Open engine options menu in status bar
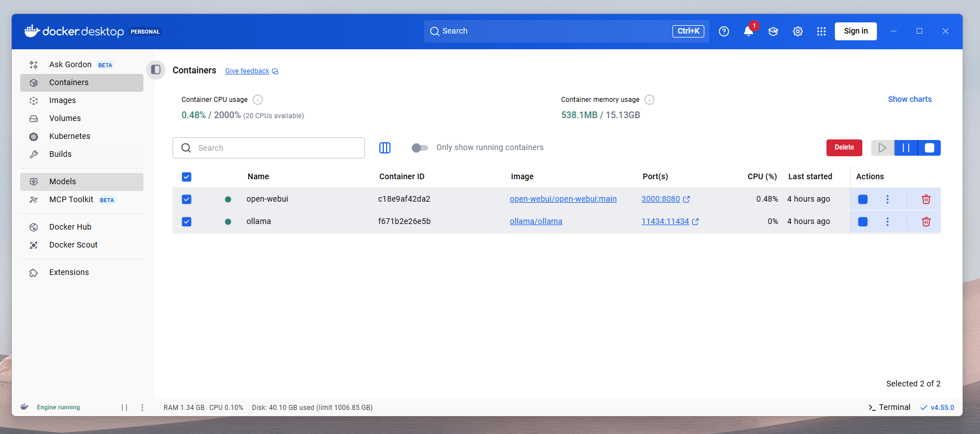Screen dimensions: 980x434 [x=142, y=408]
